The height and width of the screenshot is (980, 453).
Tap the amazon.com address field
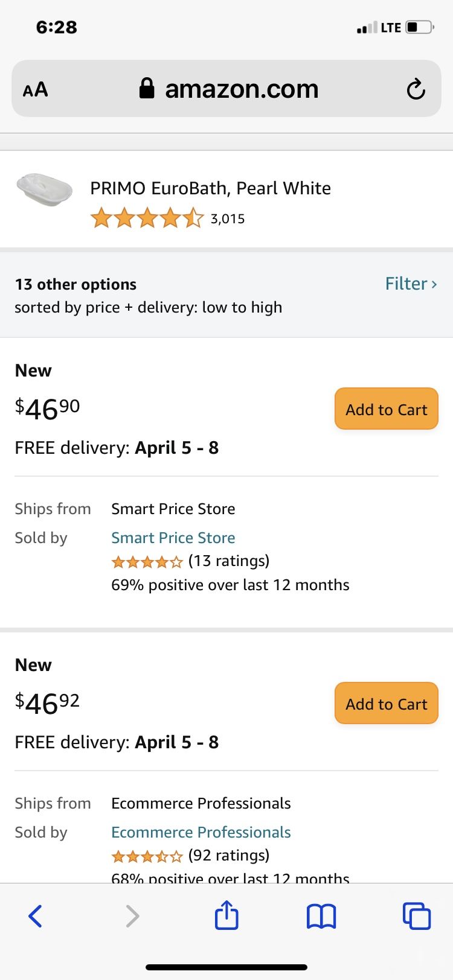click(226, 89)
